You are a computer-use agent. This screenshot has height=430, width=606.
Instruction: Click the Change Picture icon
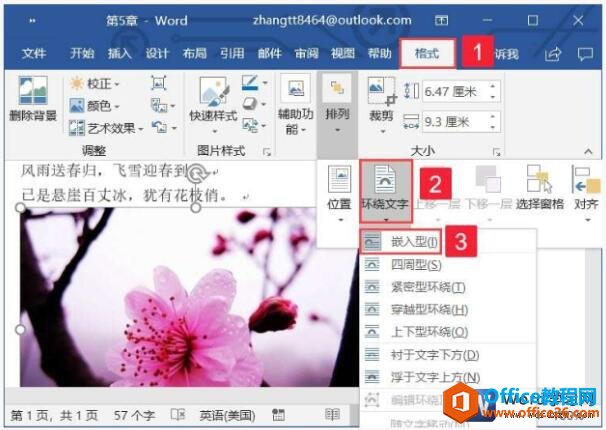click(162, 105)
